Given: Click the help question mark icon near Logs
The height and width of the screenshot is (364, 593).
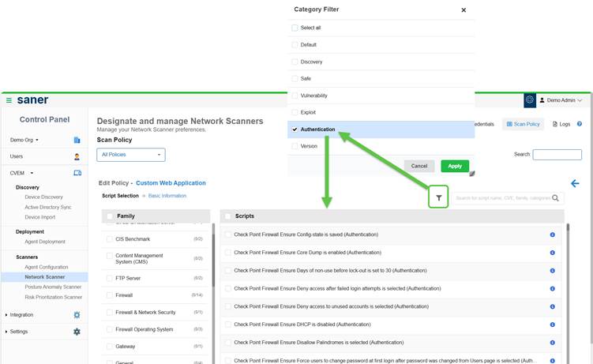Looking at the screenshot, I should [x=579, y=124].
